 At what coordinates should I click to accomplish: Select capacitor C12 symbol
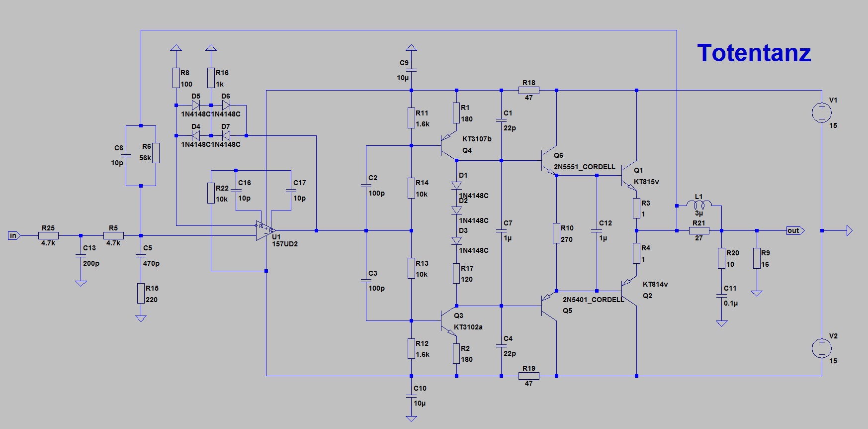click(x=597, y=230)
